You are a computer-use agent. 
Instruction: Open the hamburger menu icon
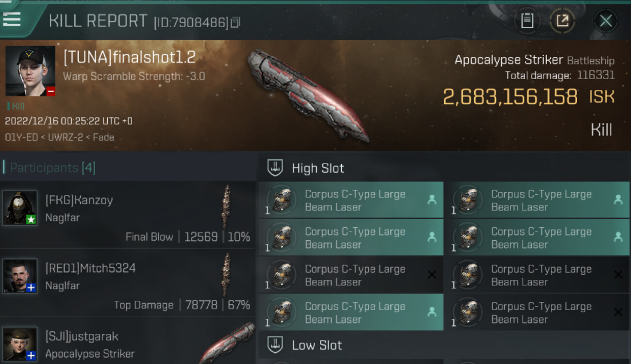11,19
